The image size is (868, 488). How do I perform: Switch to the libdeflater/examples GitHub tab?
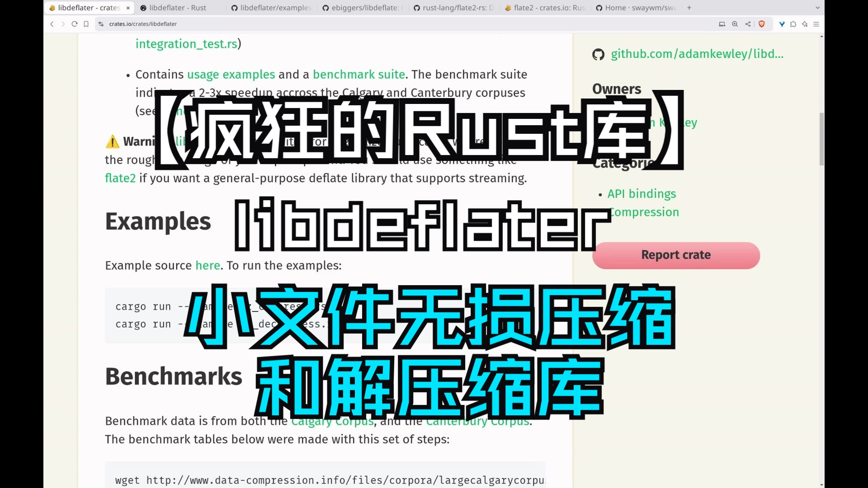point(271,8)
